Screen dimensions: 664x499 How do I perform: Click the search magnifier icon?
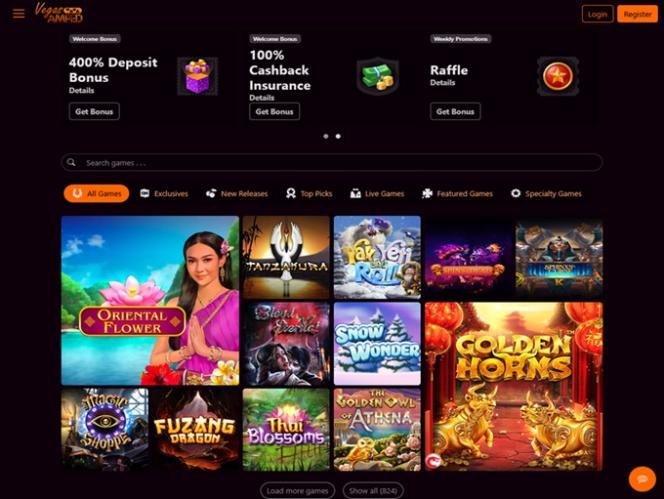[x=71, y=162]
